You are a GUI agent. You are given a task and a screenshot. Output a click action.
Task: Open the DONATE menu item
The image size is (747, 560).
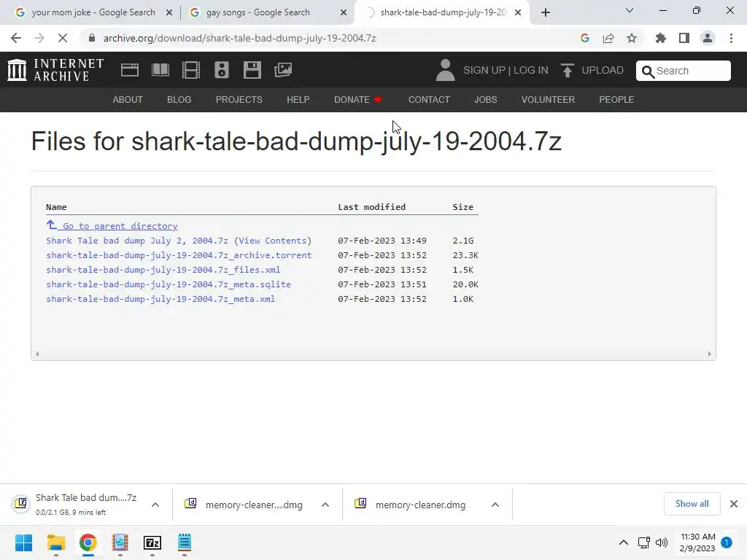pyautogui.click(x=357, y=99)
